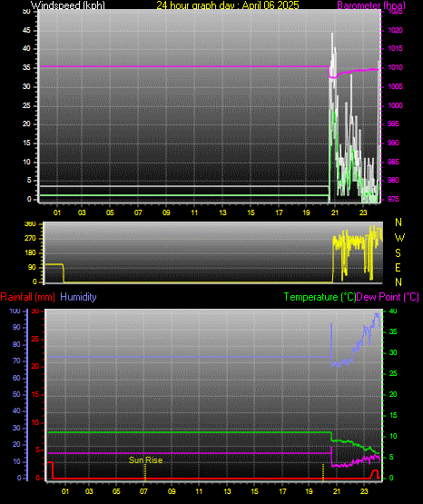Click the 15 tick on windspeed axis
Image resolution: width=423 pixels, height=504 pixels.
coord(26,143)
